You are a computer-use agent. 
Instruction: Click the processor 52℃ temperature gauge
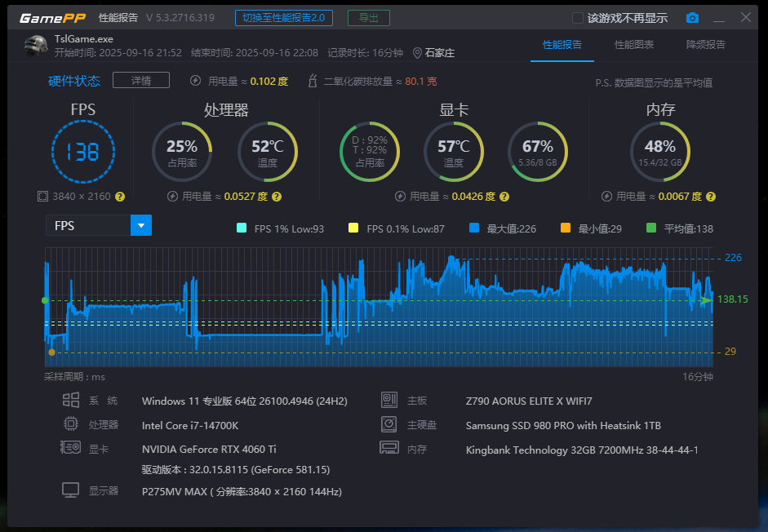point(268,152)
